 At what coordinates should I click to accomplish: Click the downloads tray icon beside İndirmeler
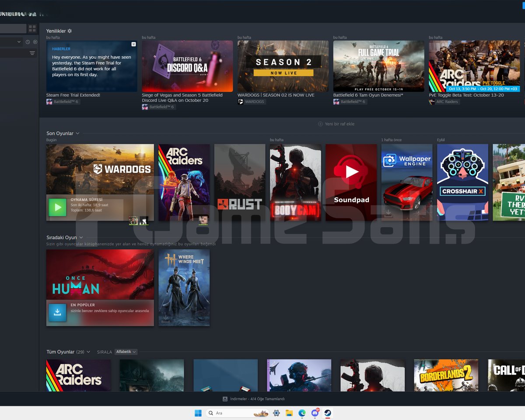point(225,399)
